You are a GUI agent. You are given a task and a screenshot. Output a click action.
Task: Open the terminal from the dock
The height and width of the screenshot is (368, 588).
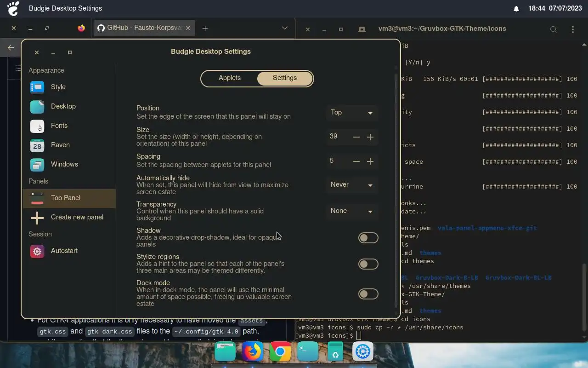pos(308,352)
